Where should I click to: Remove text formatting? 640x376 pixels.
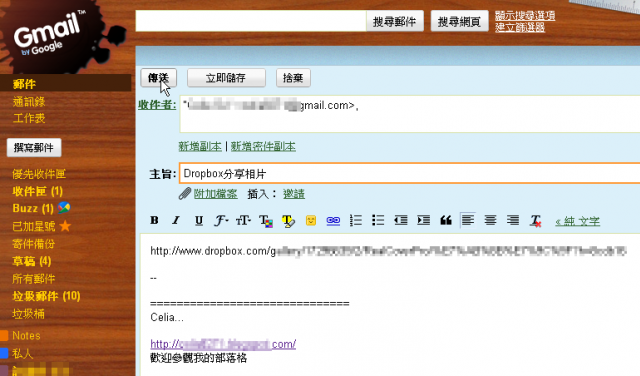point(536,221)
